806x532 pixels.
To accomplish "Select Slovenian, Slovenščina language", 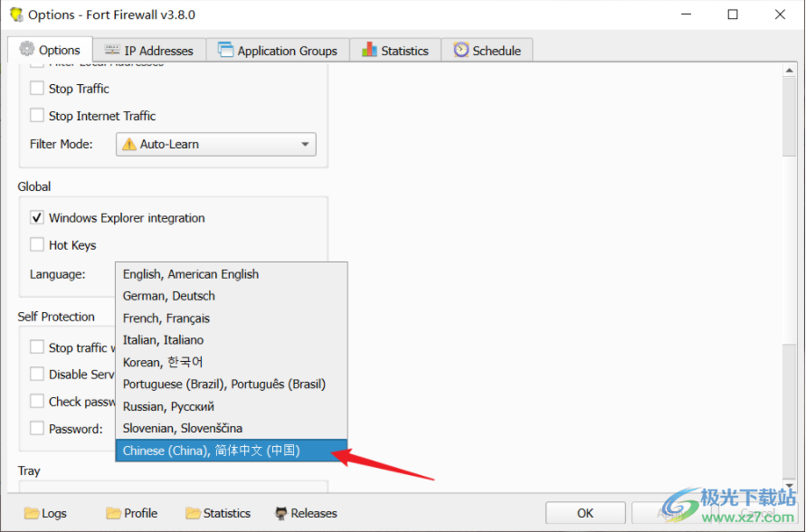I will pyautogui.click(x=232, y=429).
